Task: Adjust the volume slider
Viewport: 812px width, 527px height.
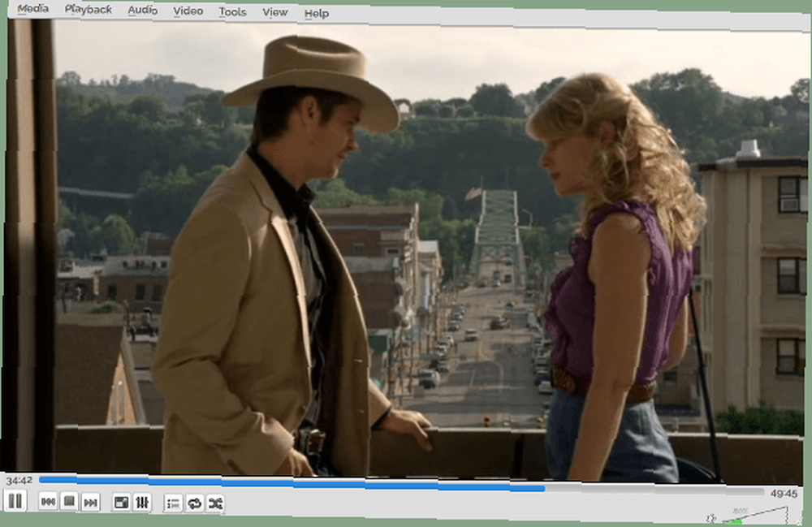Action: [x=755, y=516]
